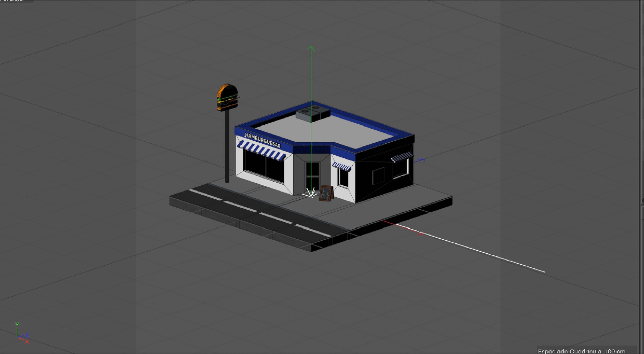
Task: Click the world axis indicator icon
Action: point(22,333)
